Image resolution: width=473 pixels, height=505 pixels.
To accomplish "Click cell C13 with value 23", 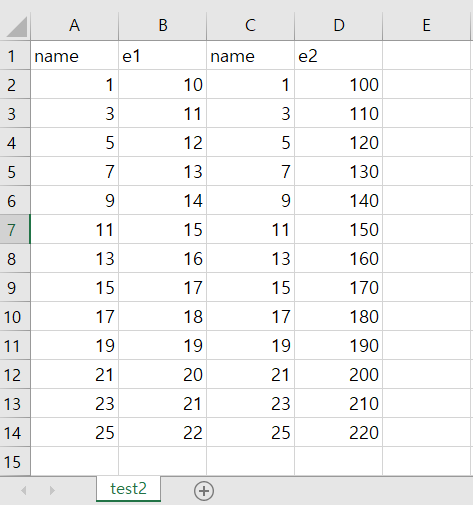I will [x=250, y=403].
